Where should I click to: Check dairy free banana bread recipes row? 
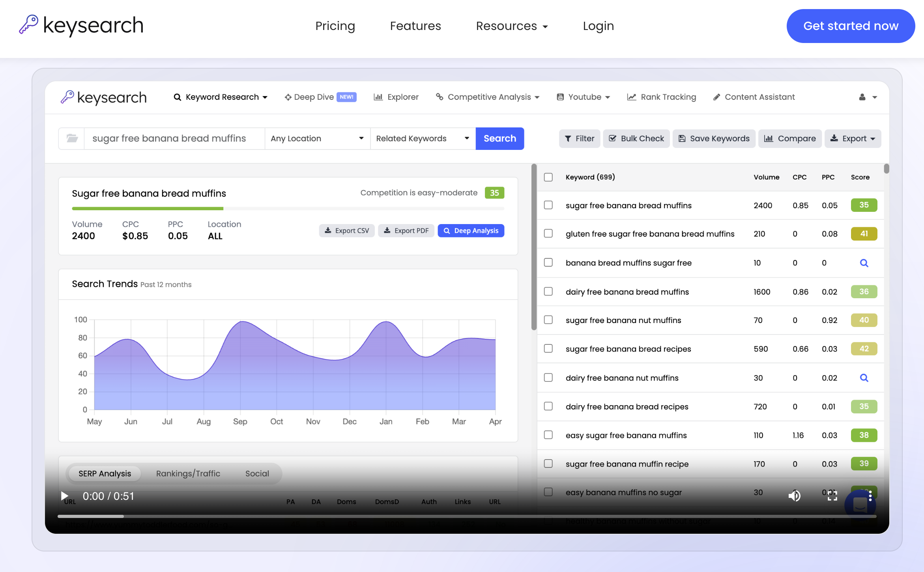coord(548,406)
